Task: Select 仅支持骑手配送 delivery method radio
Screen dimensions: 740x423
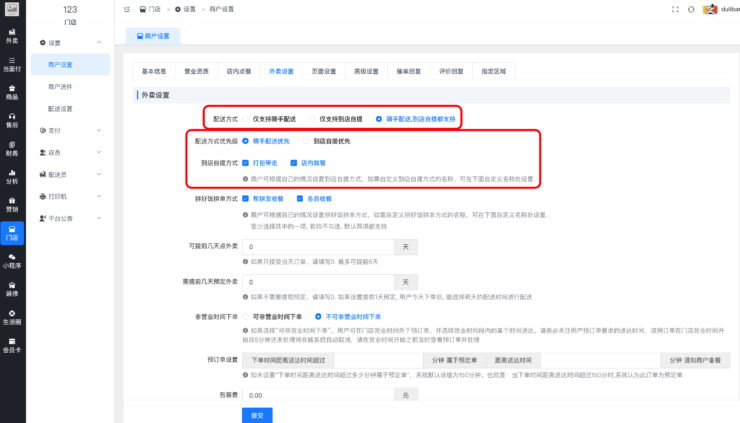Action: (x=246, y=118)
